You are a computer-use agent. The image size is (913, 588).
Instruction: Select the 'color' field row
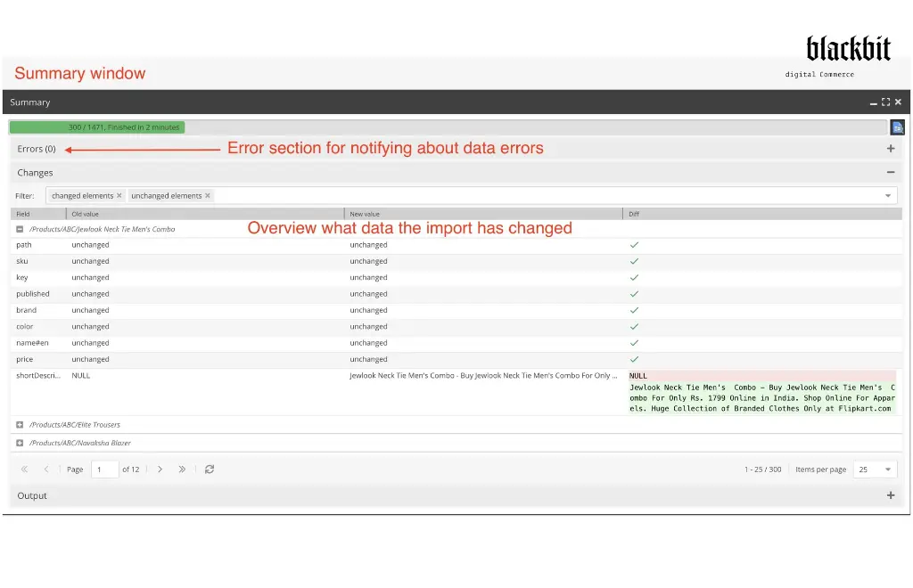tap(456, 326)
